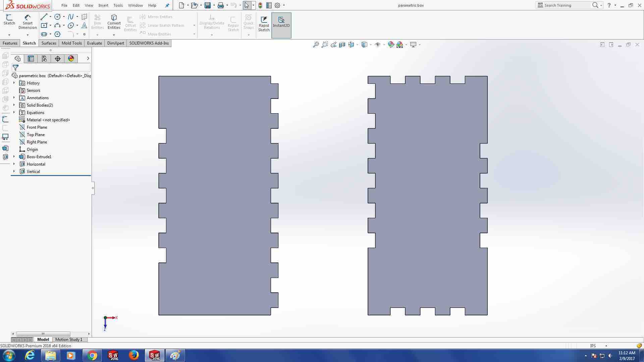Toggle the Hide/Show Items eye icon
644x362 pixels.
click(377, 45)
